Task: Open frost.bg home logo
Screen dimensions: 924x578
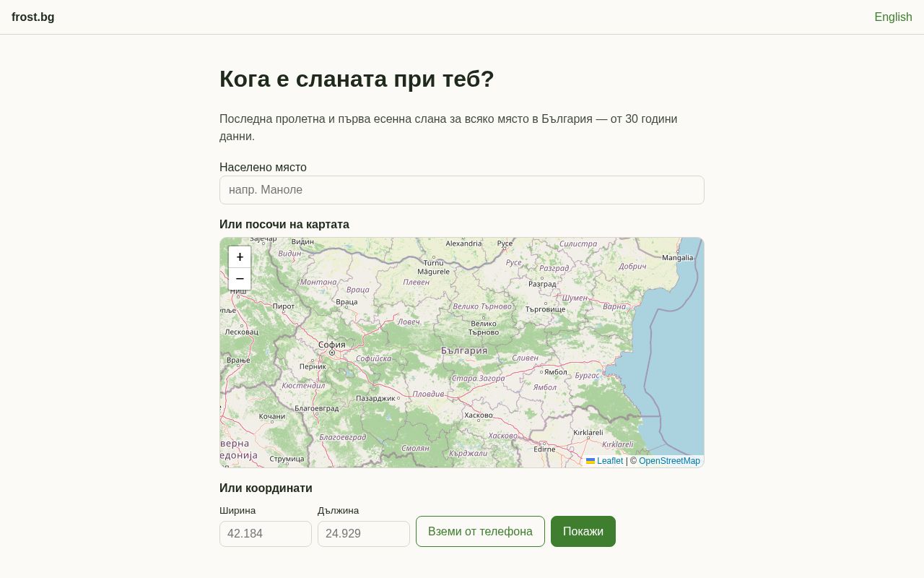Action: tap(32, 17)
